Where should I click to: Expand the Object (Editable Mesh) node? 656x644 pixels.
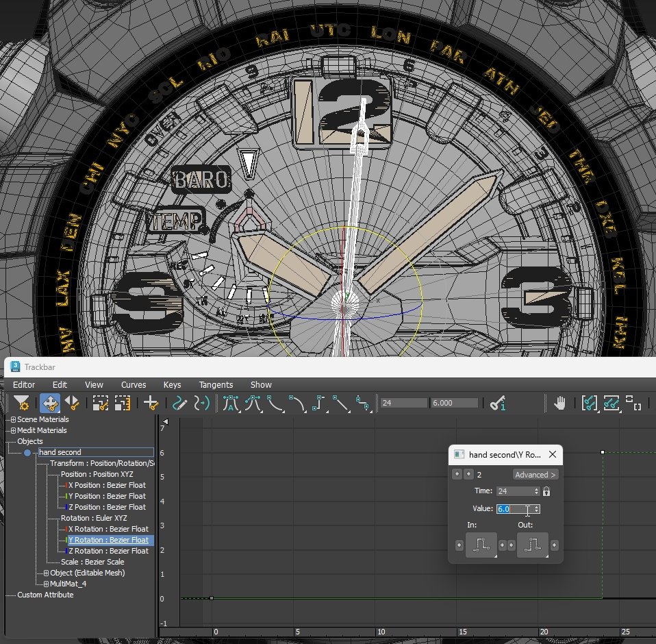click(x=46, y=573)
